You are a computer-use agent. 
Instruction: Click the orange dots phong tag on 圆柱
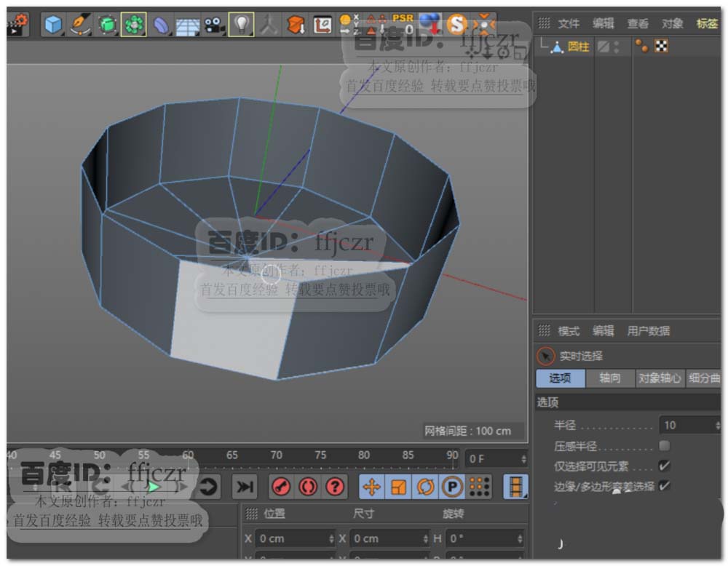(642, 46)
